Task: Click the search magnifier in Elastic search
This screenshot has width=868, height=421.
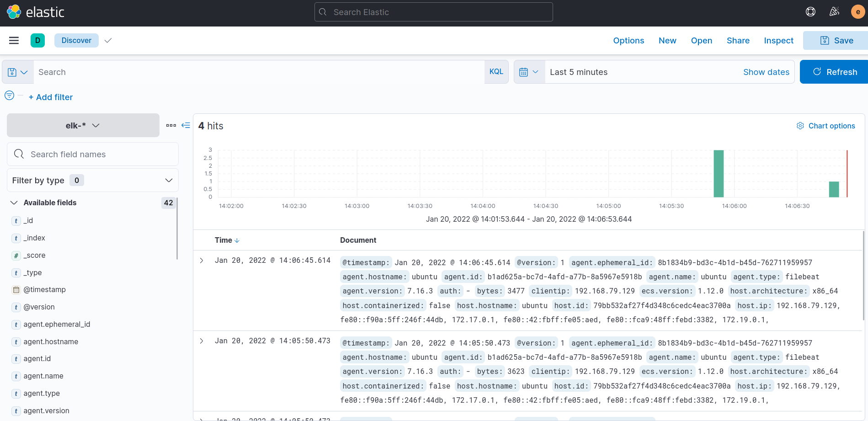Action: pyautogui.click(x=323, y=12)
